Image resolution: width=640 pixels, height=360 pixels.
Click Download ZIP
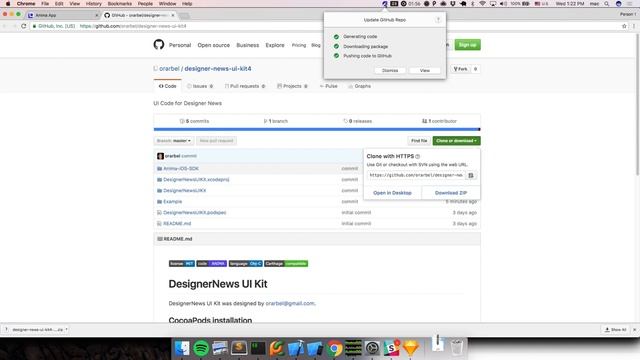[451, 193]
